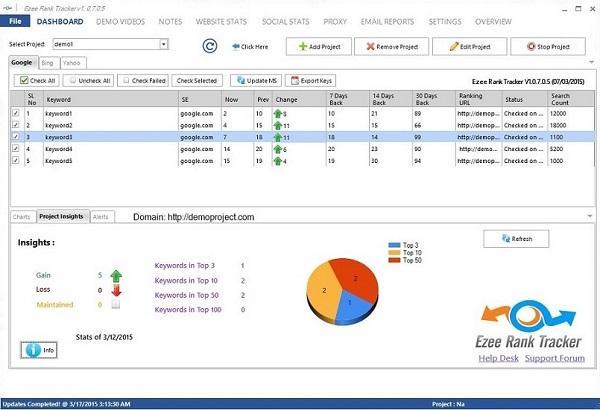The width and height of the screenshot is (600, 410).
Task: Click the green plus Add Project button
Action: click(x=319, y=47)
